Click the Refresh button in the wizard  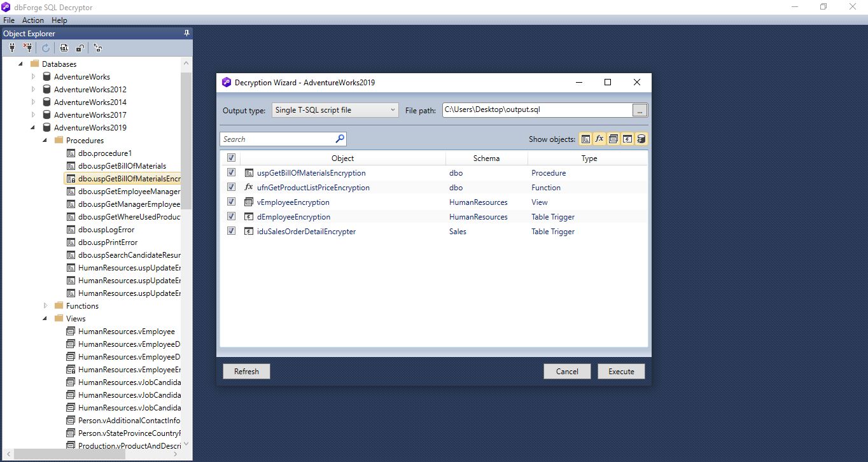click(x=246, y=371)
